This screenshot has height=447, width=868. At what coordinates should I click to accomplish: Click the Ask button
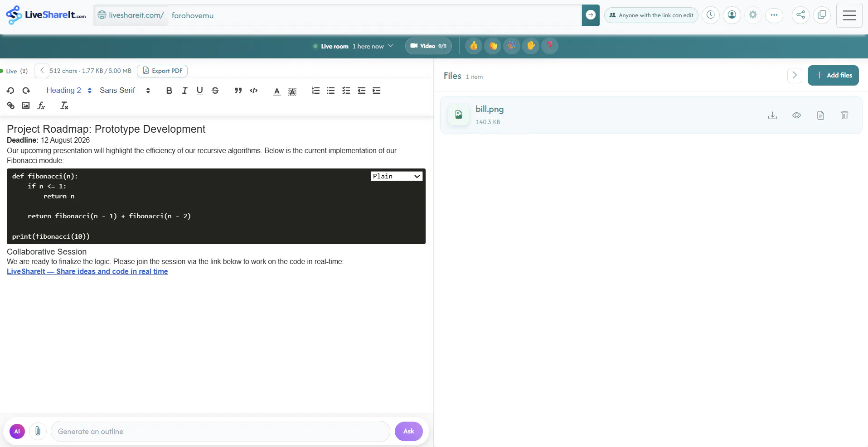409,431
